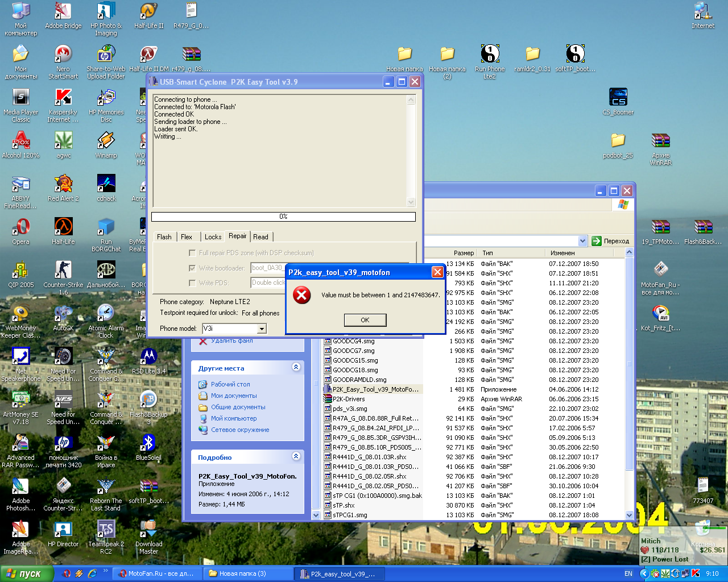Switch to Новая папка (3) taskbar window

click(x=248, y=573)
